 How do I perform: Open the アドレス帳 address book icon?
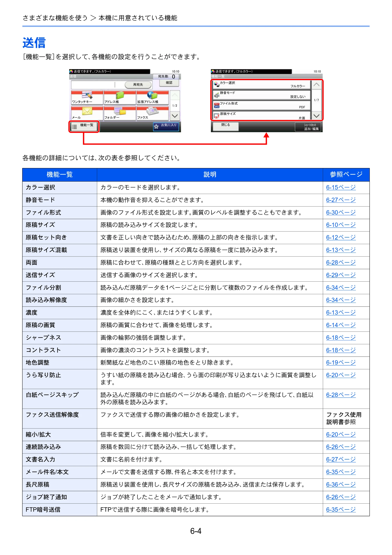[x=120, y=98]
